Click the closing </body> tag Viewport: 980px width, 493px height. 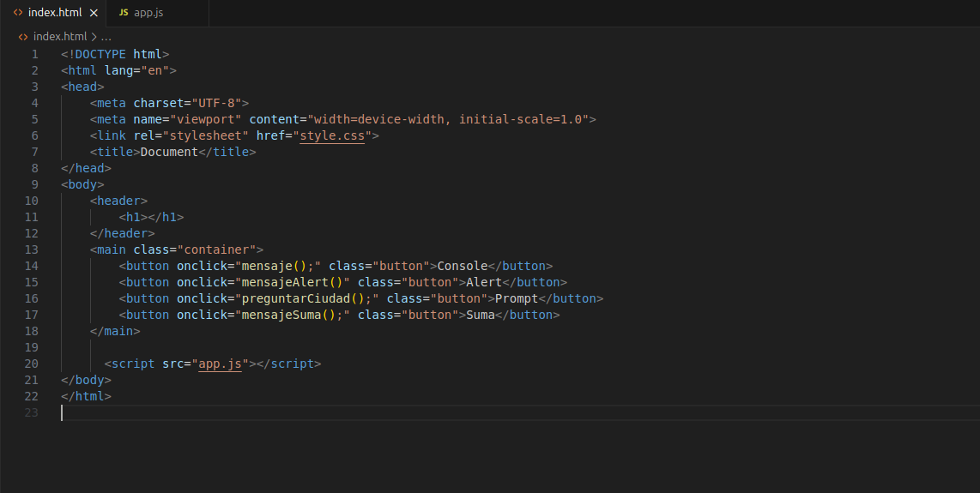click(x=87, y=380)
